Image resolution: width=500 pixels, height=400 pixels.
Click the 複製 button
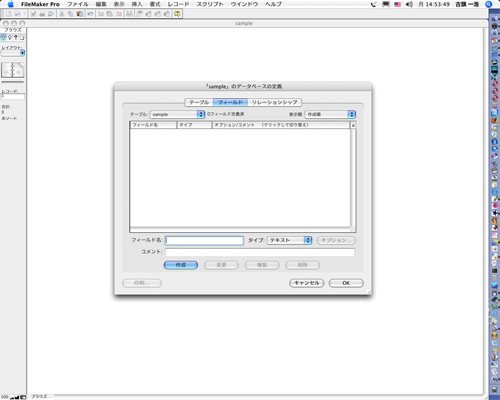tap(262, 265)
